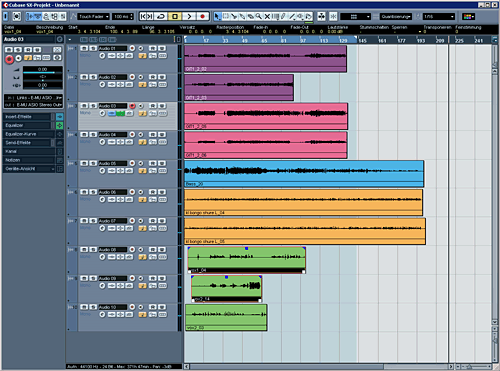Viewport: 500px width, 371px height.
Task: Expand the Geräte-Ansicht inspector section
Action: tap(29, 169)
